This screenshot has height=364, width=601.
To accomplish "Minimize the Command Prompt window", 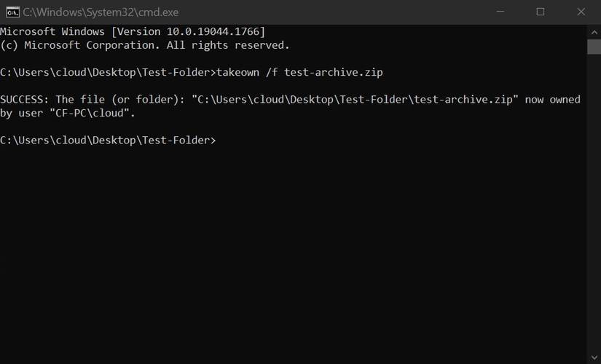I will point(500,12).
